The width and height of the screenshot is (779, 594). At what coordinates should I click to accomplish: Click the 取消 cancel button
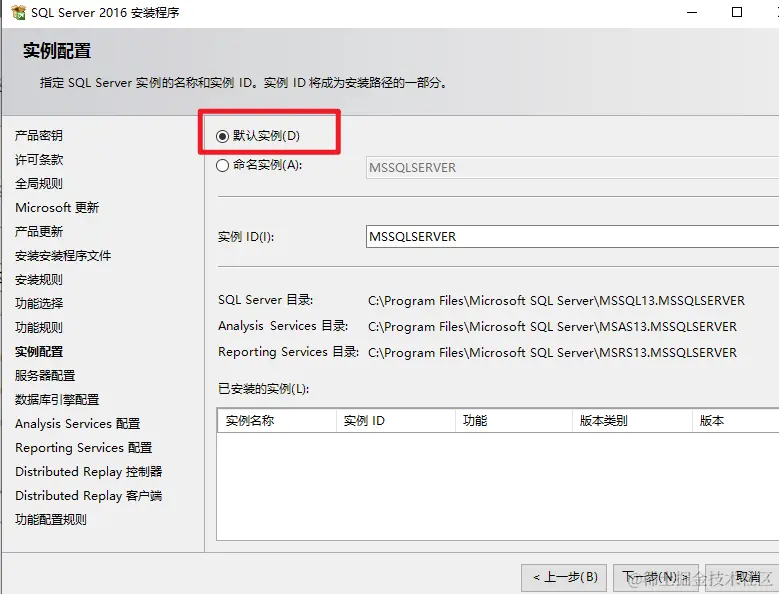[742, 578]
